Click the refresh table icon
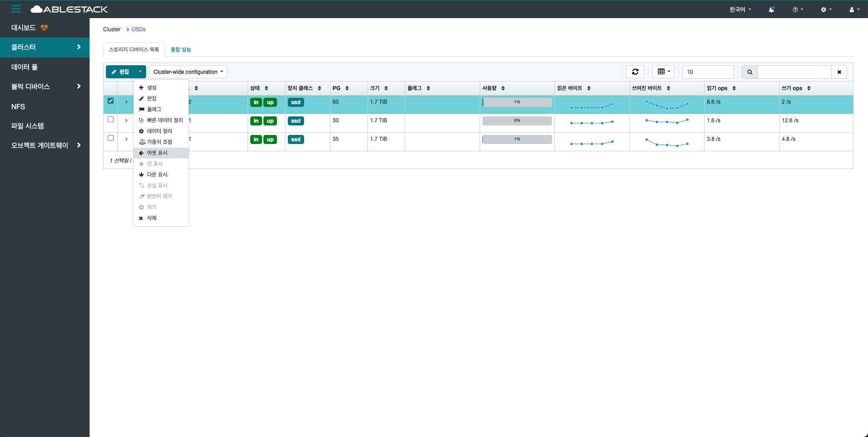Screen dimensions: 868x437 pyautogui.click(x=635, y=72)
